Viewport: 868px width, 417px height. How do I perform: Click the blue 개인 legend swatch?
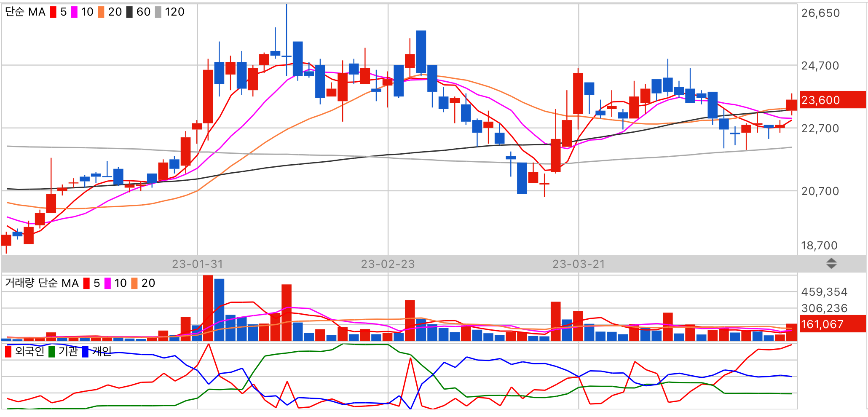(x=85, y=351)
